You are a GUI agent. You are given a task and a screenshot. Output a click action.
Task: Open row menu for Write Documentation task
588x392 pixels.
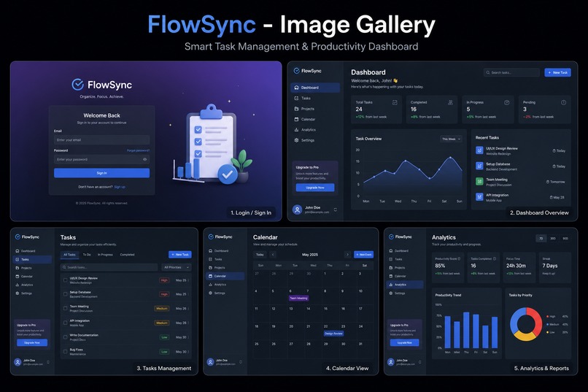point(188,337)
